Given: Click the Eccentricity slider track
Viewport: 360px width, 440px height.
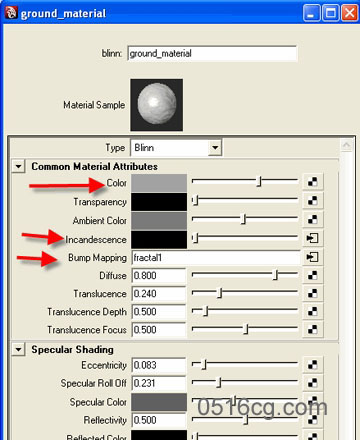Looking at the screenshot, I should pyautogui.click(x=245, y=364).
